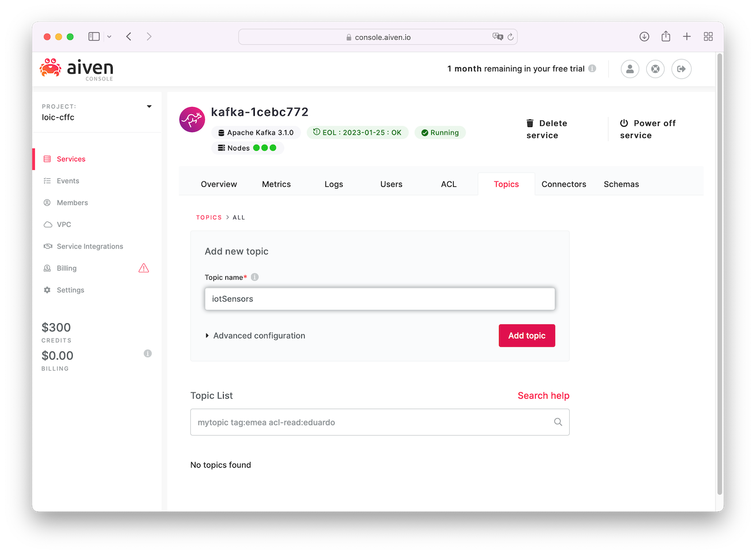Screen dimensions: 756x554
Task: Click the search magnifier icon in Topic List
Action: click(558, 422)
